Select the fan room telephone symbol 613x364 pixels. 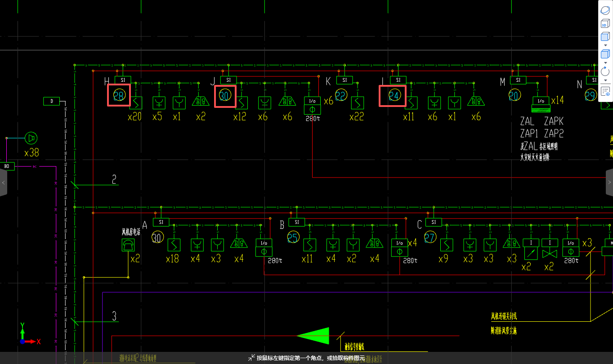[128, 245]
